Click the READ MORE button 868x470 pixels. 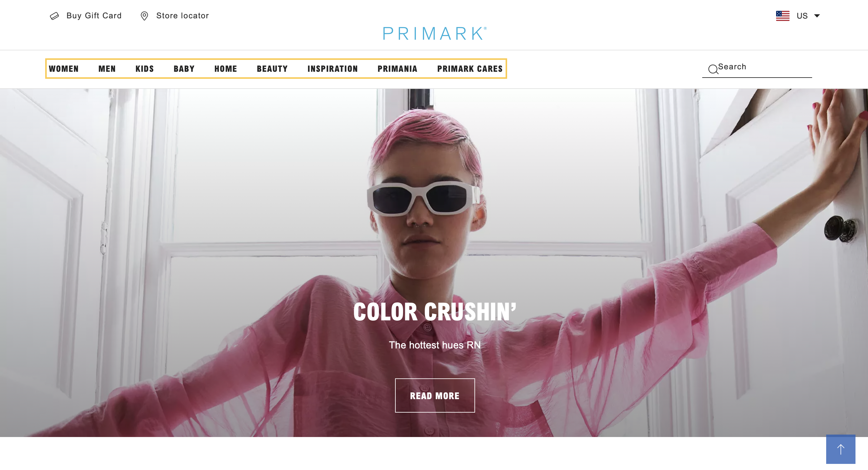pyautogui.click(x=434, y=395)
